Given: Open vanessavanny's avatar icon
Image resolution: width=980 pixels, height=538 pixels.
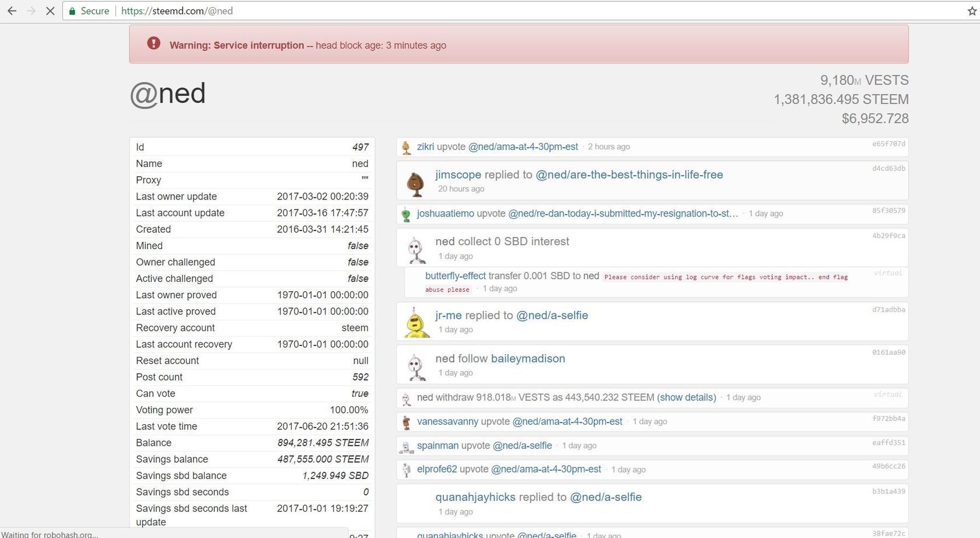Looking at the screenshot, I should pyautogui.click(x=407, y=422).
